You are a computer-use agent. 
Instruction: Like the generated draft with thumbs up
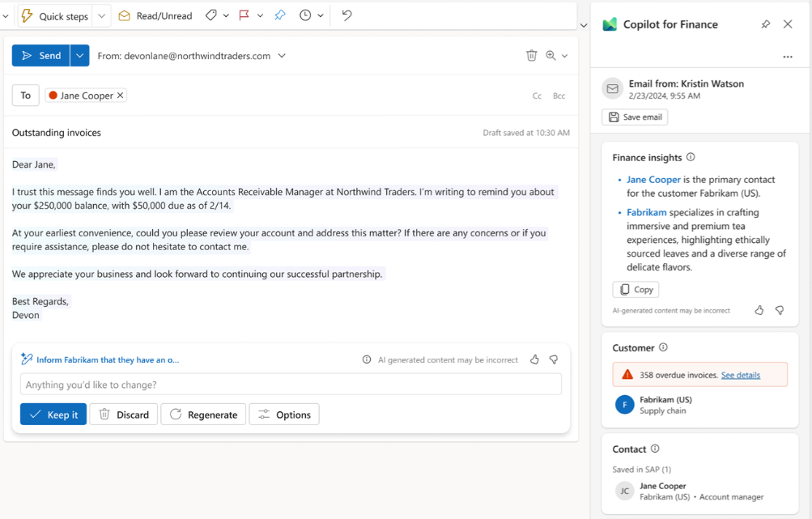[x=534, y=359]
